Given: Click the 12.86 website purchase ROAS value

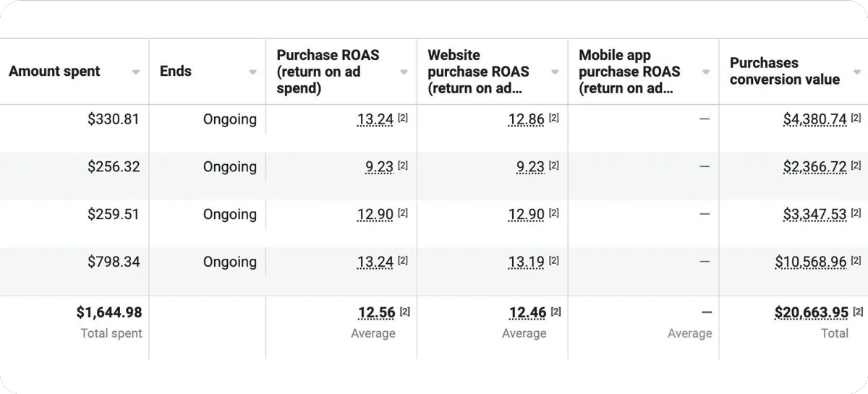Looking at the screenshot, I should (x=526, y=119).
